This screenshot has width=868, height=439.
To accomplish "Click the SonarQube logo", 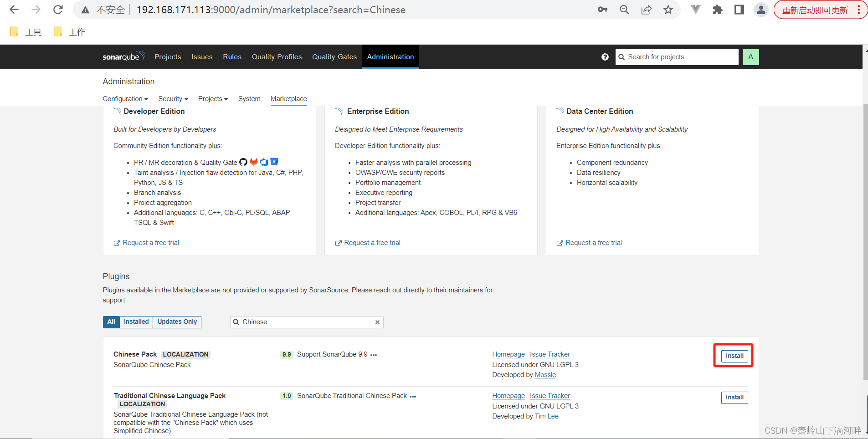I will coord(123,56).
